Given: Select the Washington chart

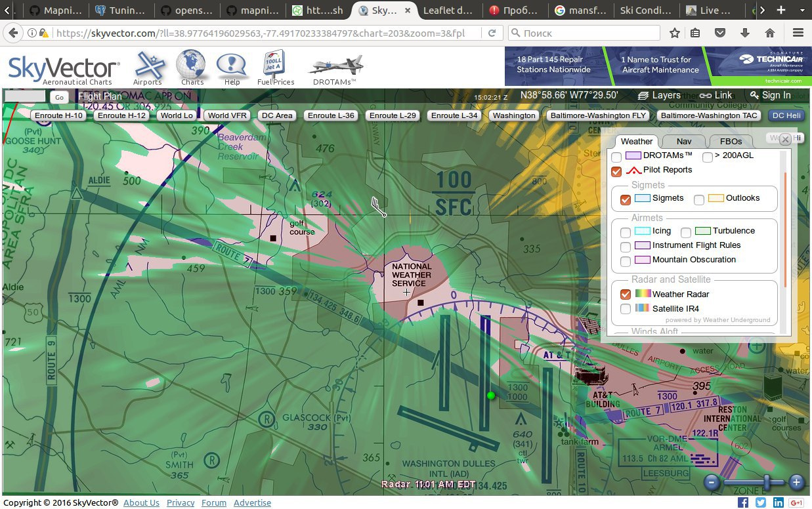Looking at the screenshot, I should click(514, 115).
